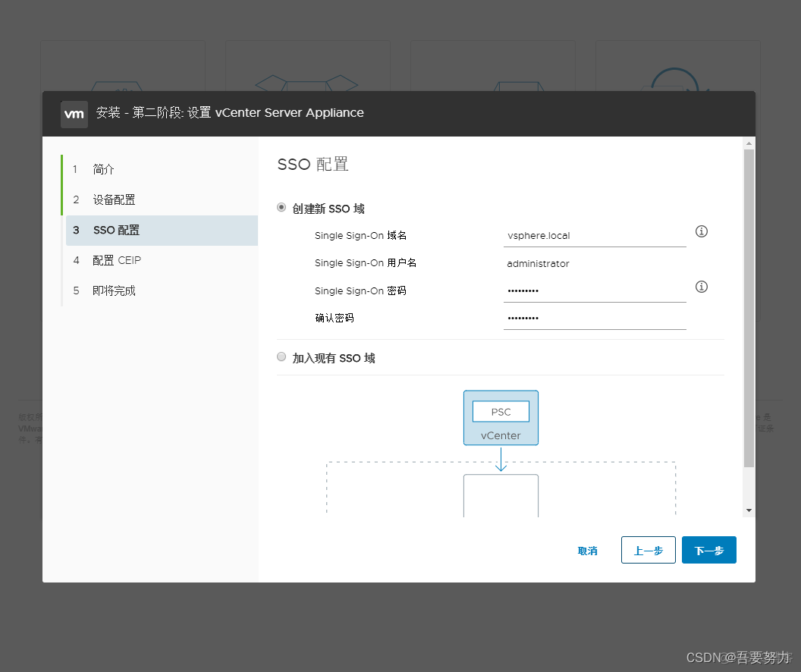Go to step 5 即将完成
Viewport: 801px width, 672px height.
click(x=162, y=290)
